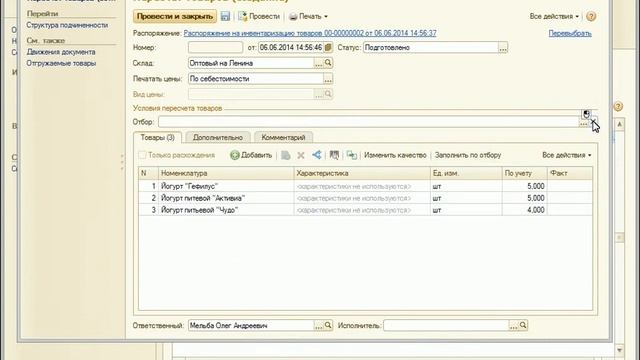Click Изменить качество button
Image resolution: width=640 pixels, height=360 pixels.
click(395, 155)
